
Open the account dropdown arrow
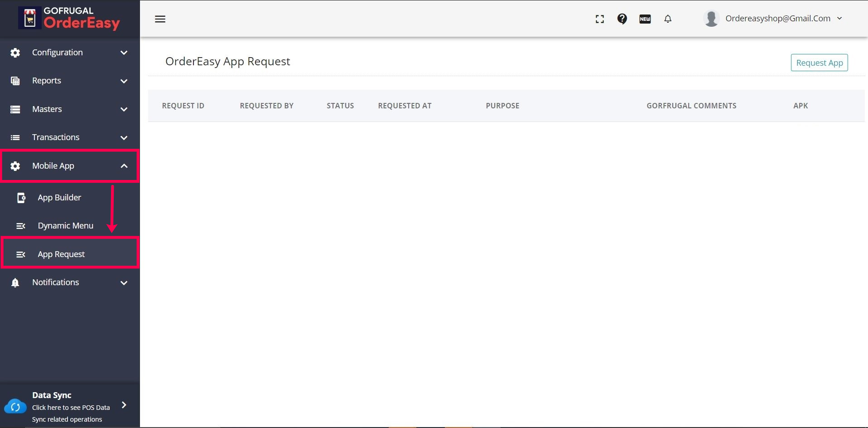point(839,19)
